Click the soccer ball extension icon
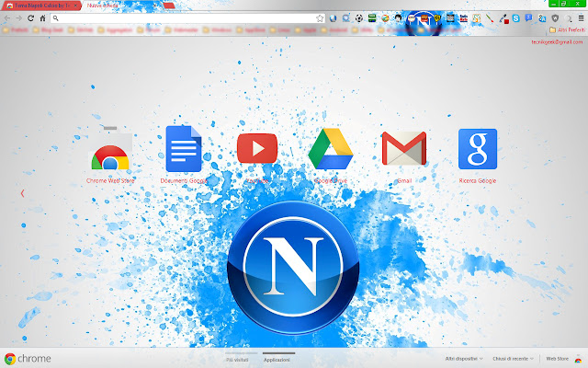 click(x=359, y=18)
